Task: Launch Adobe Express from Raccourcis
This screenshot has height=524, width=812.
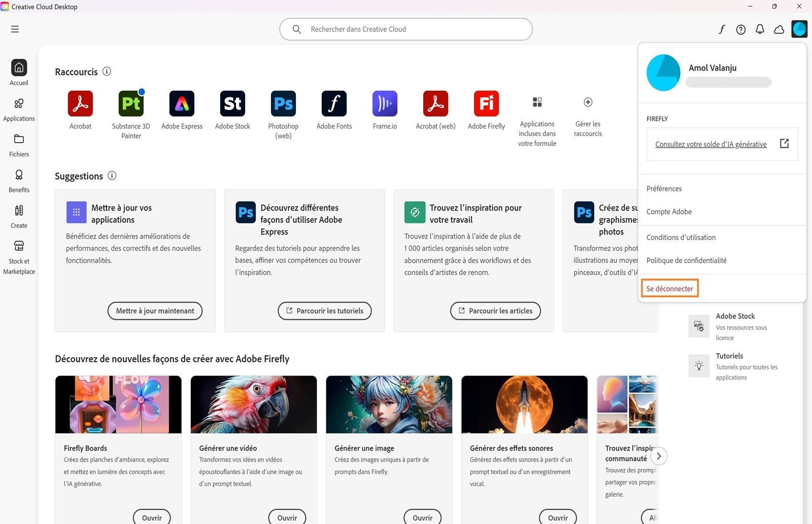Action: pyautogui.click(x=181, y=104)
